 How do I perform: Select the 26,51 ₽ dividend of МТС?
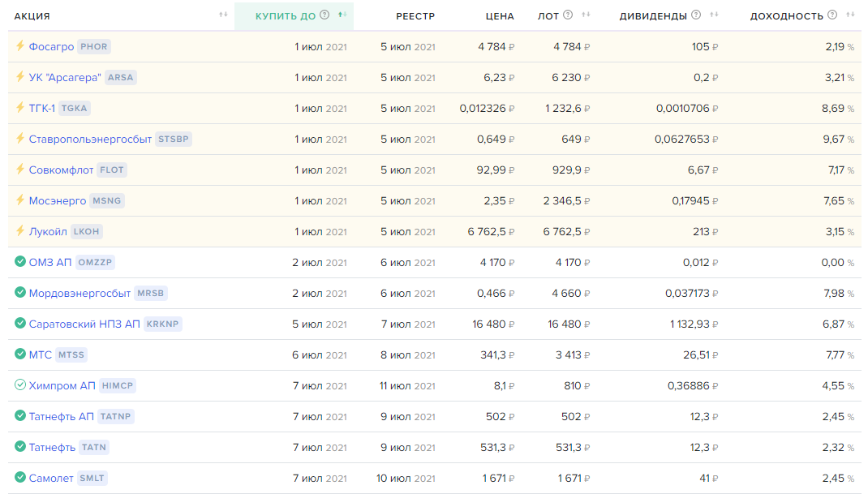(700, 355)
